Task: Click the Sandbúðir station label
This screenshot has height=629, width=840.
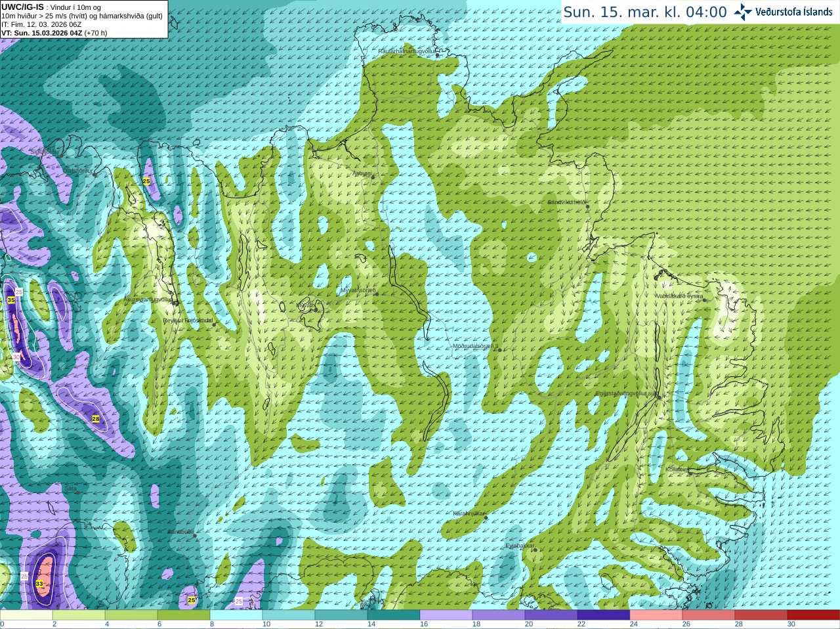Action: [180, 532]
